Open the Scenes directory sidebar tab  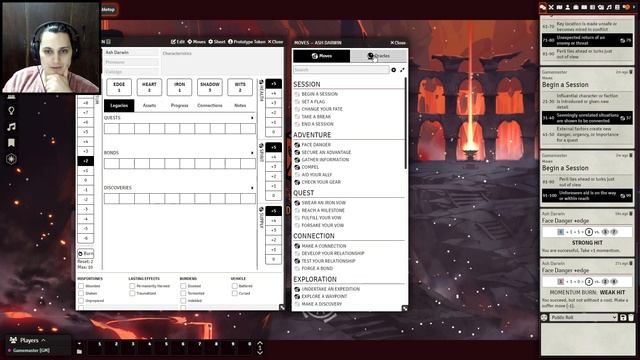559,7
